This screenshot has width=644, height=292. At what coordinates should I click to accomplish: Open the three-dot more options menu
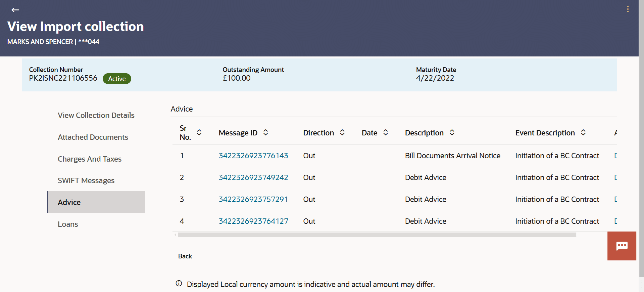628,9
